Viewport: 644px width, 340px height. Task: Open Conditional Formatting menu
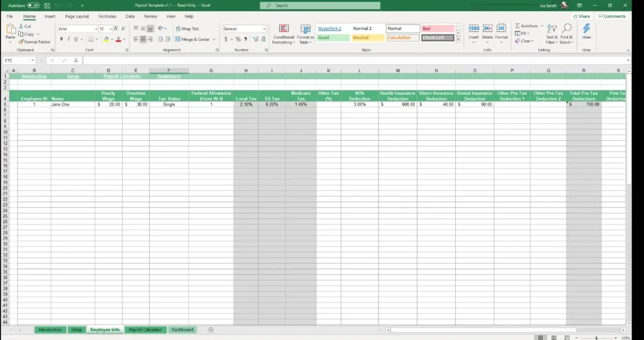click(284, 35)
